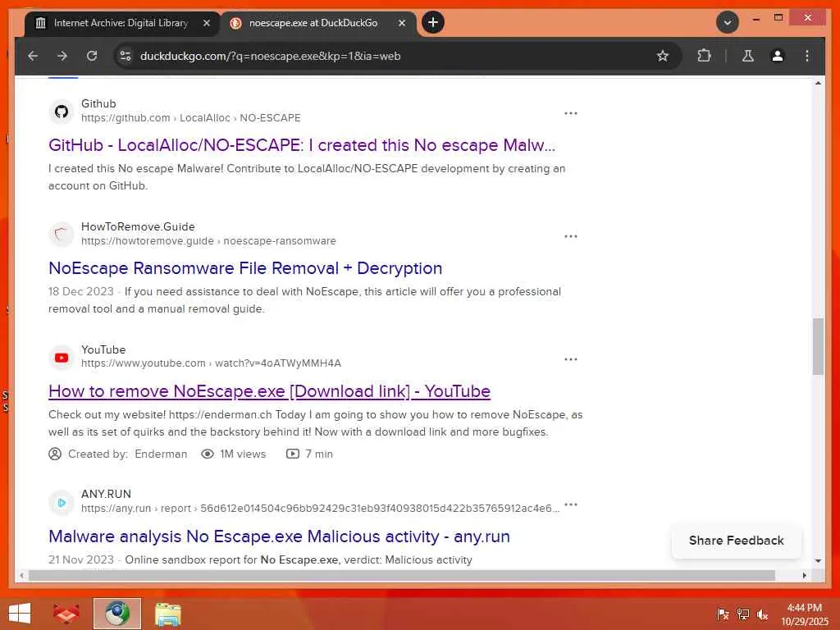Screen dimensions: 840x630
Task: Click the ANY.RUN site name label
Action: click(x=106, y=494)
